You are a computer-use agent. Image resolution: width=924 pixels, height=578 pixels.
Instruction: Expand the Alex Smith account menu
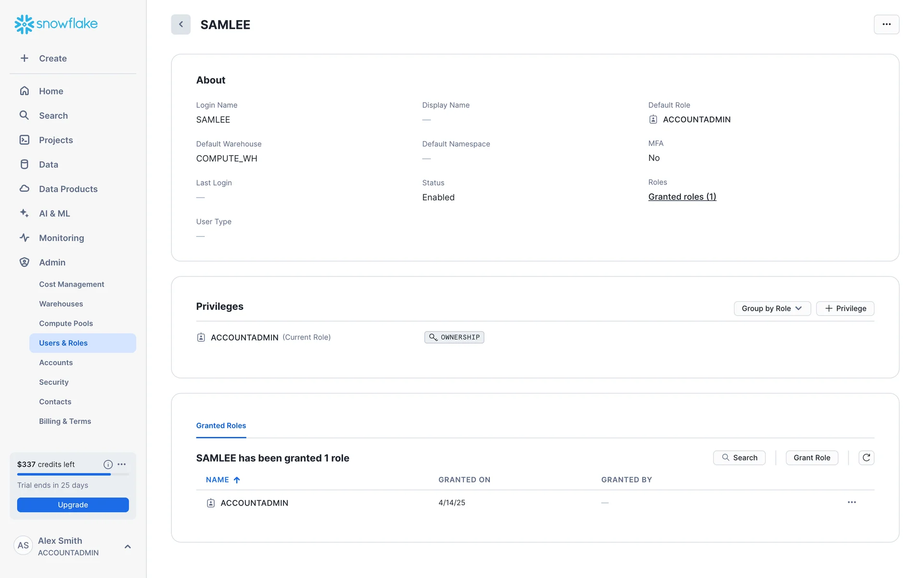(128, 547)
